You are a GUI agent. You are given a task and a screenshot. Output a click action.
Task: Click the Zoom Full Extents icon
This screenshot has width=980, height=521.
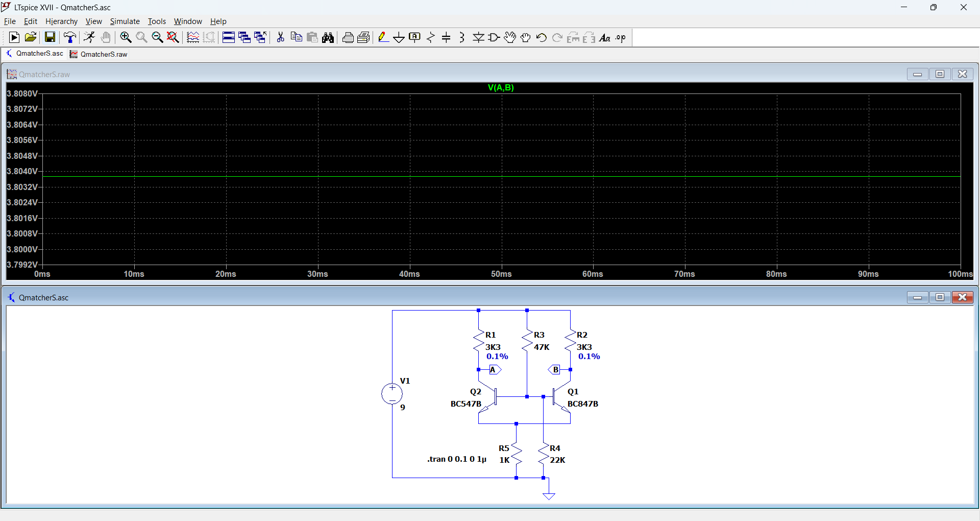click(173, 37)
